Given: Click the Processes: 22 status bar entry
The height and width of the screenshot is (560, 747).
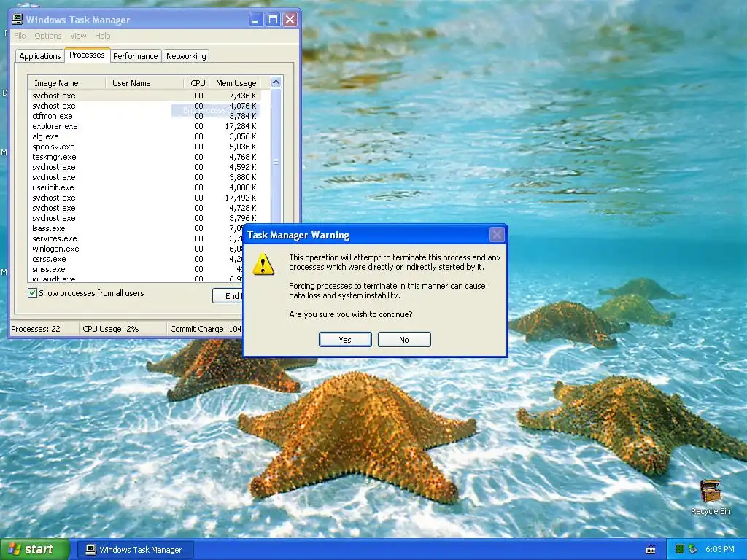Looking at the screenshot, I should tap(44, 329).
